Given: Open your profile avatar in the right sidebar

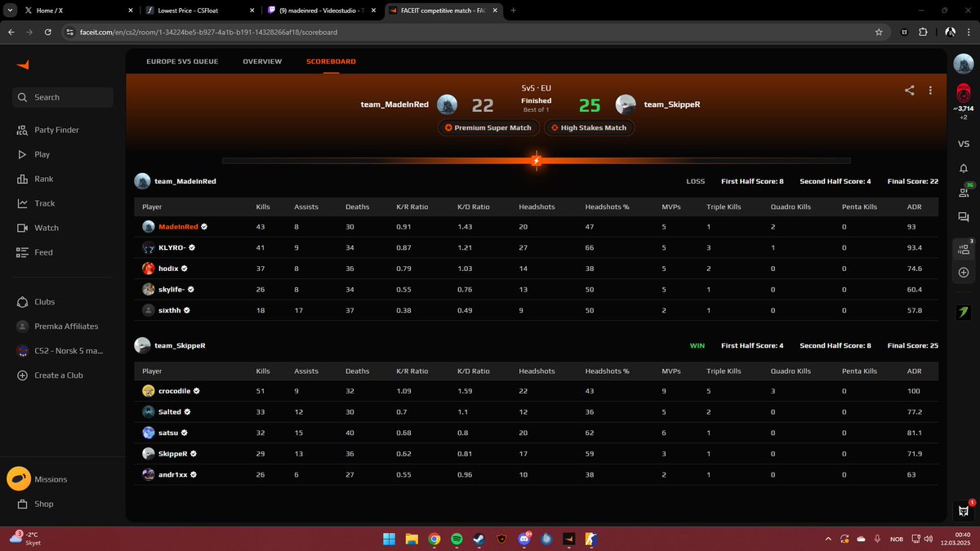Looking at the screenshot, I should pos(964,64).
